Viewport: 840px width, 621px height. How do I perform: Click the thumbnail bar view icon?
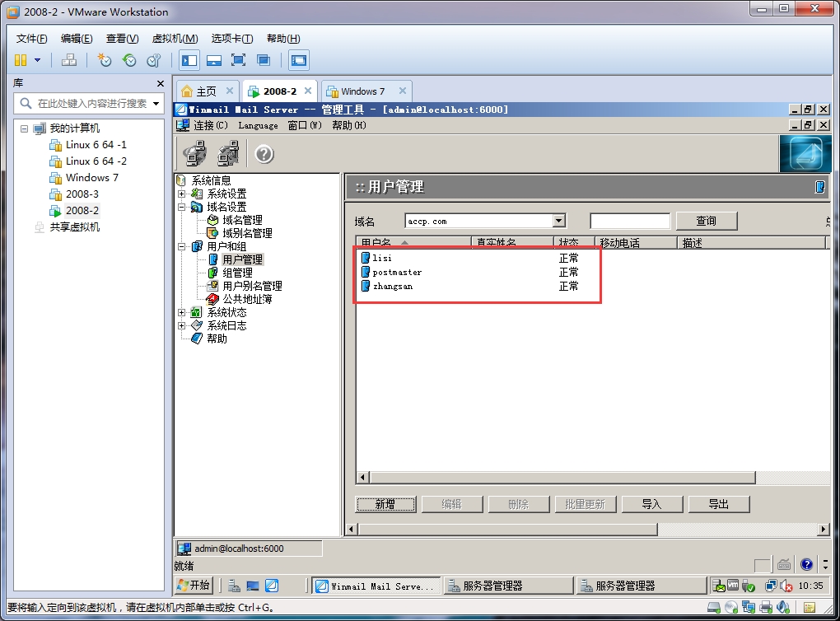[x=214, y=60]
